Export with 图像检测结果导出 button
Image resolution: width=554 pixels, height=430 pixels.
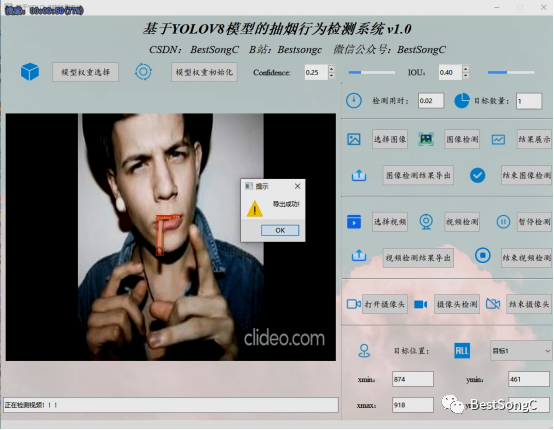pos(418,175)
